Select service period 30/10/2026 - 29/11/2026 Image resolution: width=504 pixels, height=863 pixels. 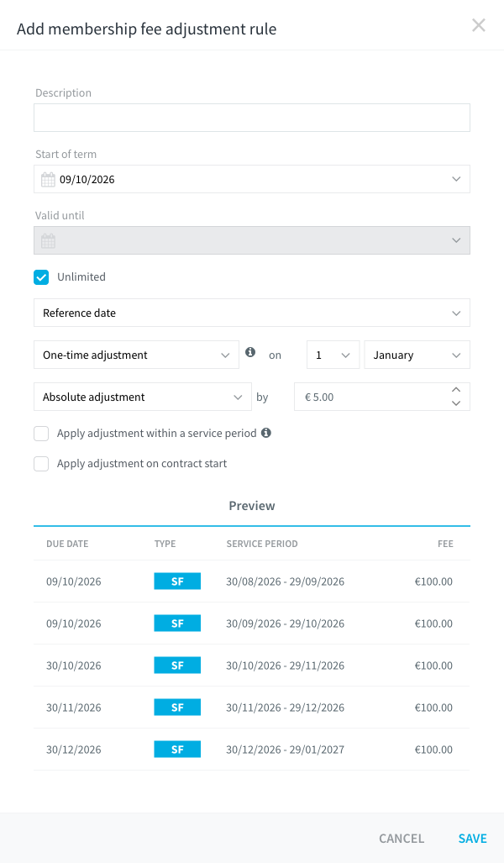285,666
